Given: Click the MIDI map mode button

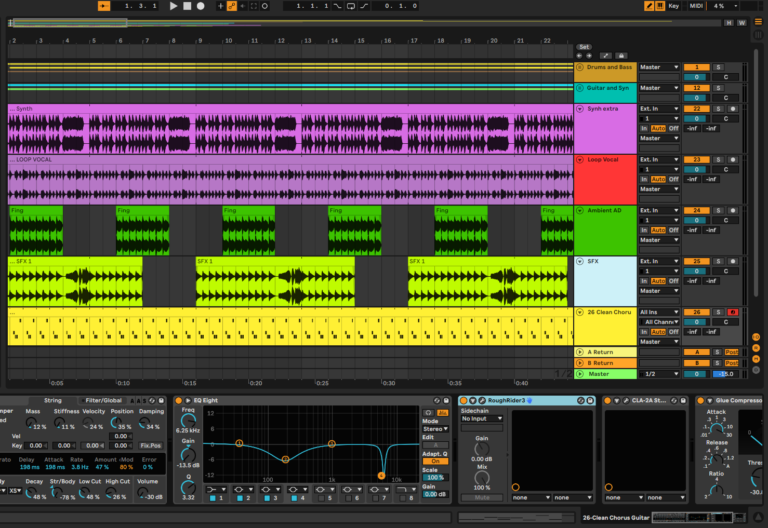Looking at the screenshot, I should [x=696, y=6].
